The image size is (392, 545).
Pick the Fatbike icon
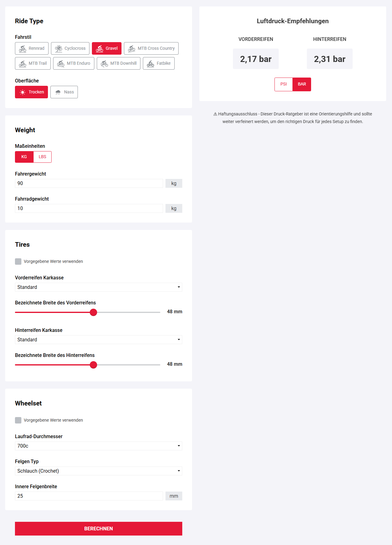pyautogui.click(x=151, y=64)
